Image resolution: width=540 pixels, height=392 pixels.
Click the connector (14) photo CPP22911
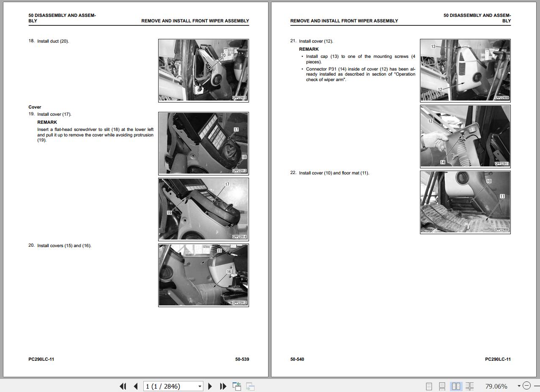click(465, 136)
